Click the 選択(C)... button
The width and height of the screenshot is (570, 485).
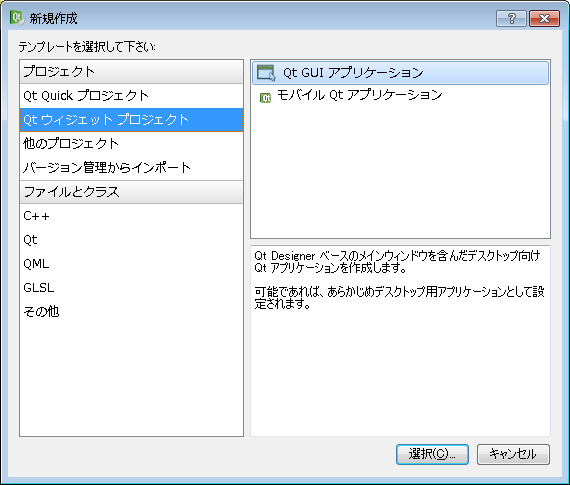click(432, 454)
